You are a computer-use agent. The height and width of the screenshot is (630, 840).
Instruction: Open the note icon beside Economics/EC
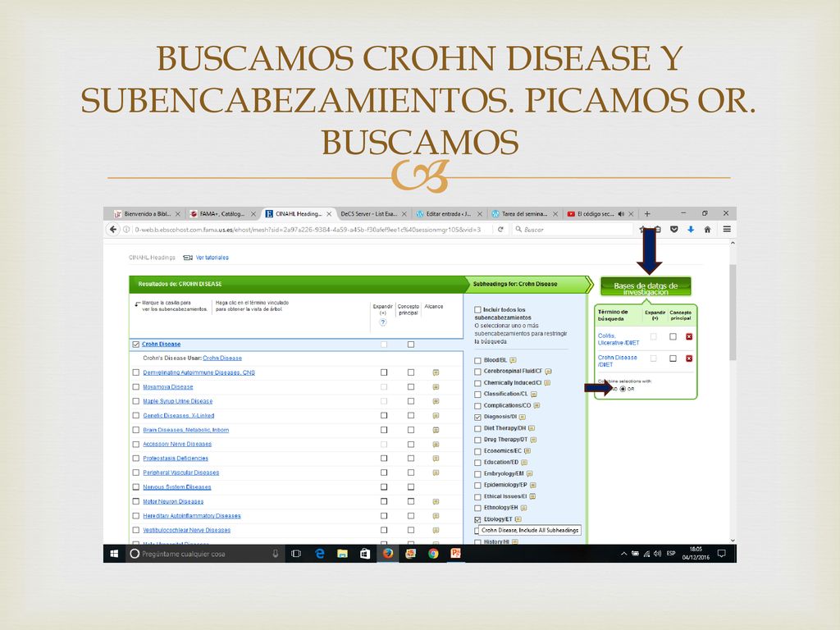(527, 451)
